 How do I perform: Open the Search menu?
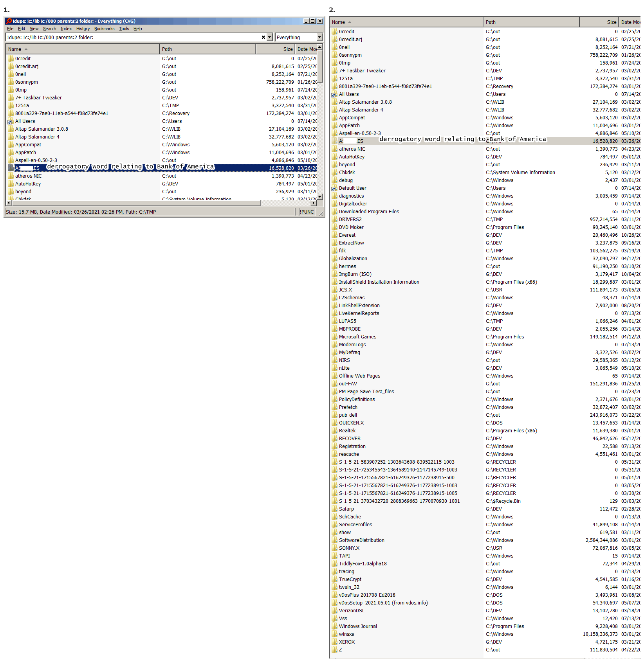click(x=49, y=29)
